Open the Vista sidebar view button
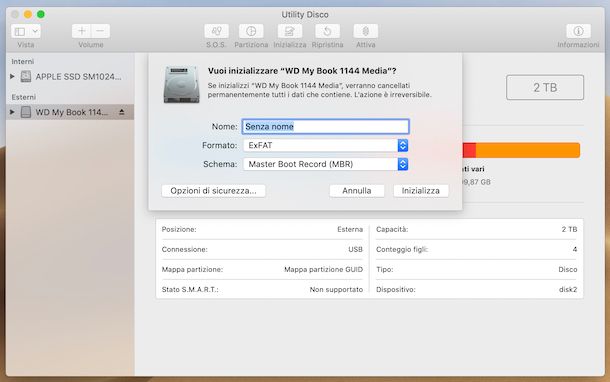The width and height of the screenshot is (610, 382). (20, 32)
